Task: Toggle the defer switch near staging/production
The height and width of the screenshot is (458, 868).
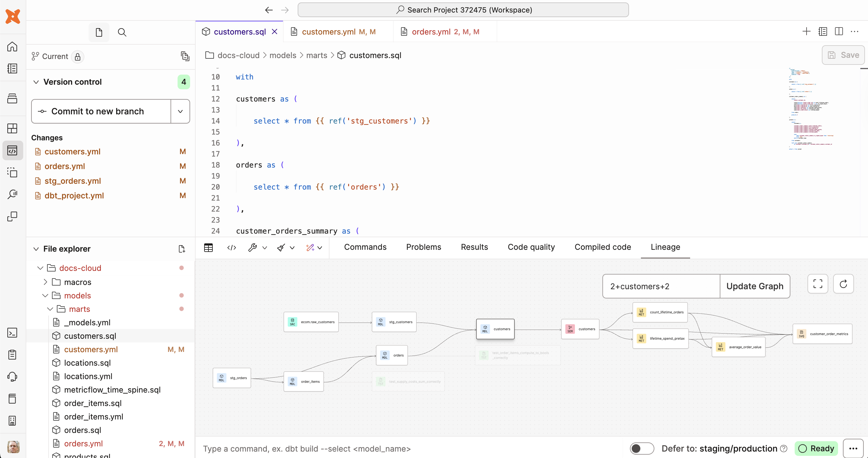Action: pos(641,449)
